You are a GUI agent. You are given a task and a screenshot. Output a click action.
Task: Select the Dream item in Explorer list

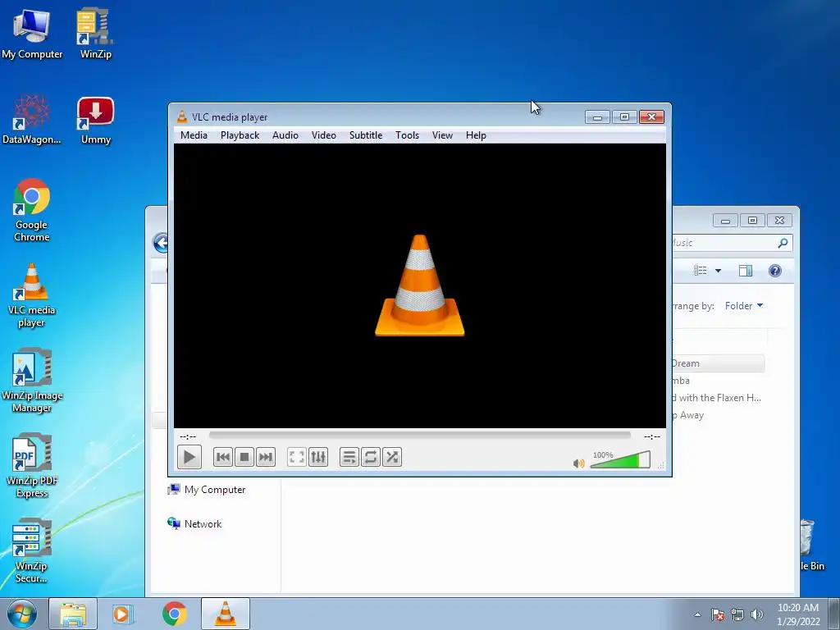(x=718, y=363)
